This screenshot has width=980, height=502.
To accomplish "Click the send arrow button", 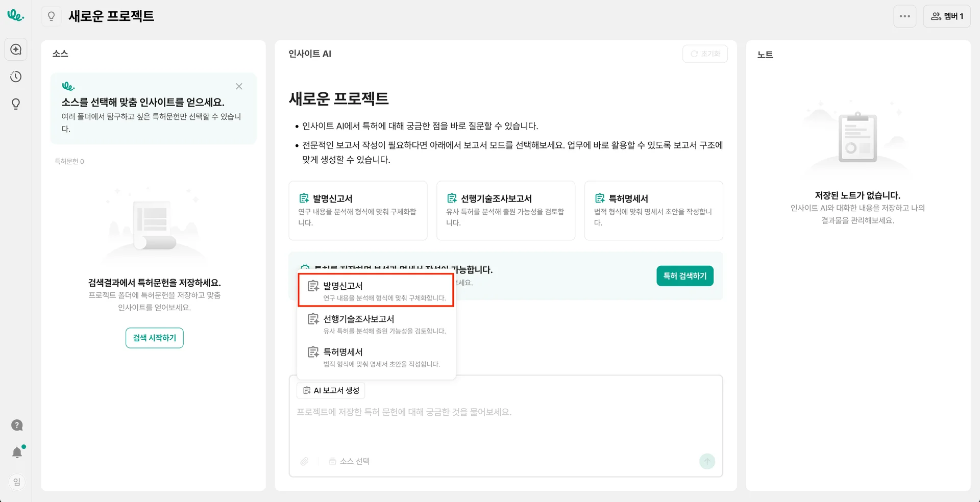I will click(x=707, y=461).
